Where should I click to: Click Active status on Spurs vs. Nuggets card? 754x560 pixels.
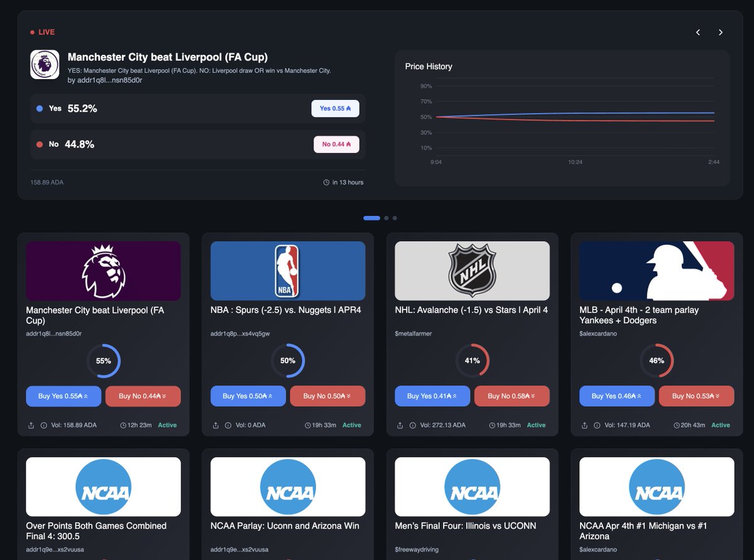[x=352, y=425]
